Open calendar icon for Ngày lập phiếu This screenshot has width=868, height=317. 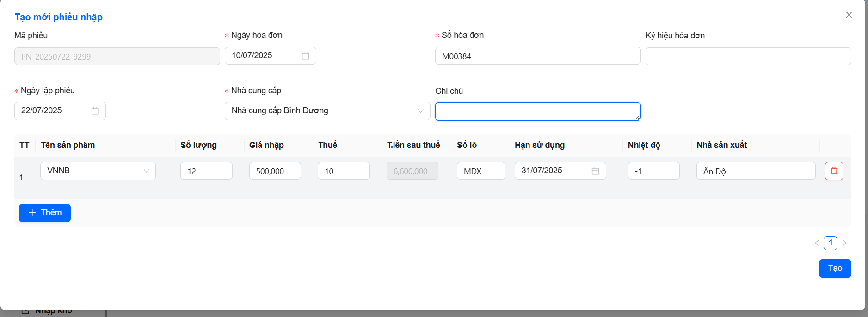[95, 111]
